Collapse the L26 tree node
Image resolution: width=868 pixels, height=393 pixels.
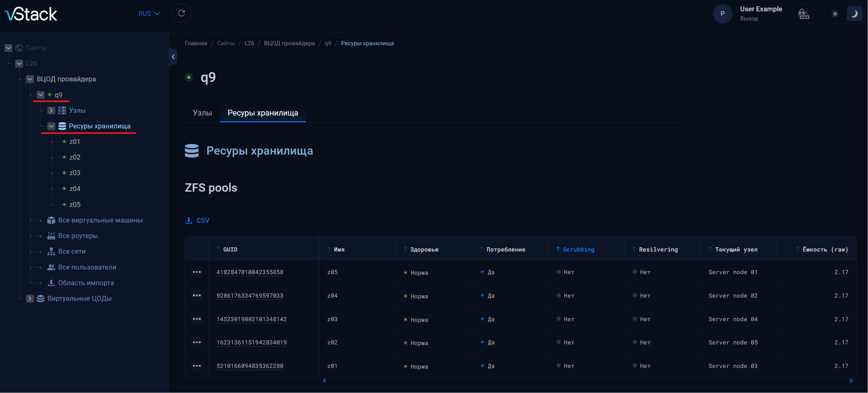pyautogui.click(x=19, y=63)
